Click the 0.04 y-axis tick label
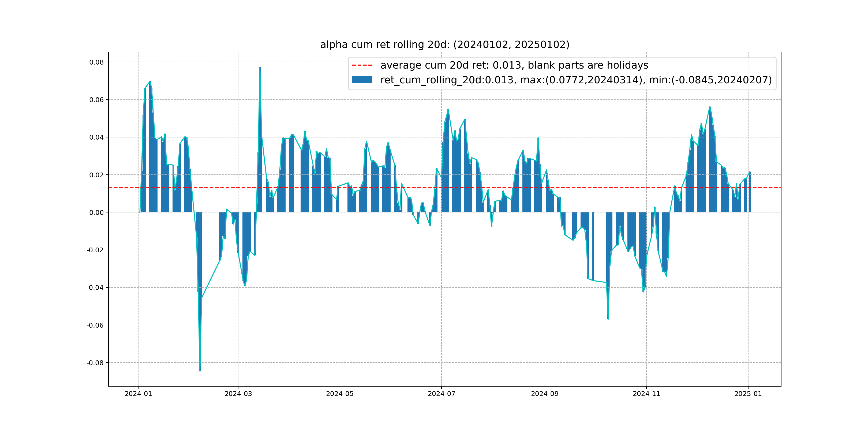The image size is (868, 434). pos(96,137)
